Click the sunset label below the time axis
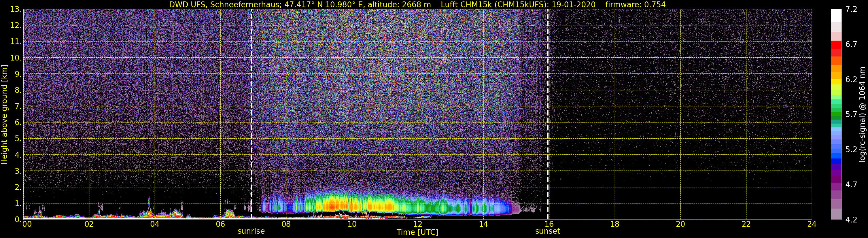868x238 pixels. coord(548,231)
